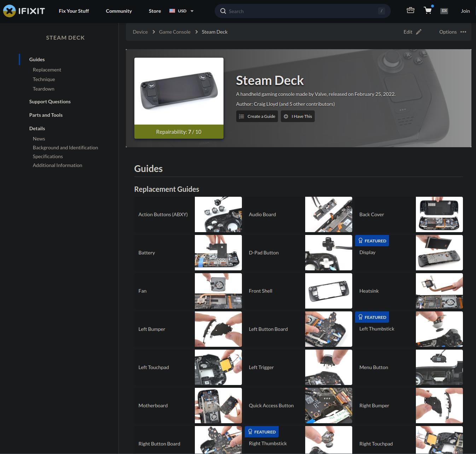Select Details in the sidebar
Viewport: 476px width, 454px height.
[x=37, y=128]
